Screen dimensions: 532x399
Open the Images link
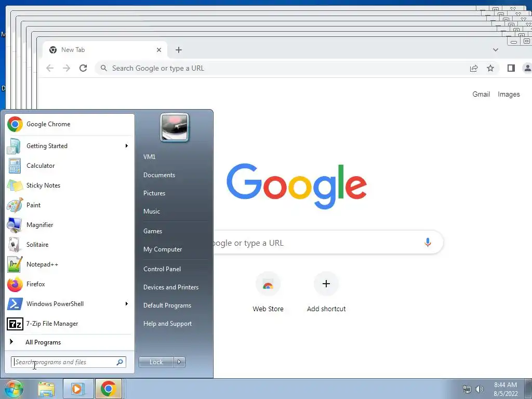pyautogui.click(x=509, y=95)
